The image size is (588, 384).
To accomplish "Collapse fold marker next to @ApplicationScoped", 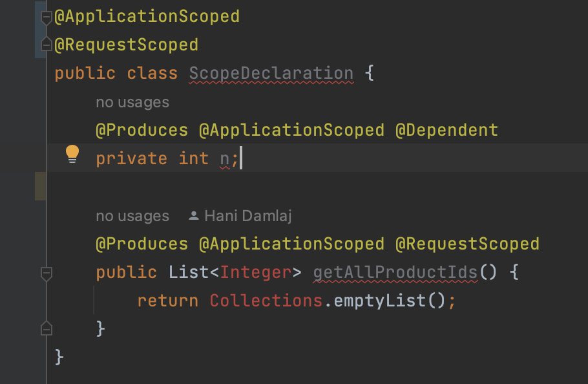I will [x=45, y=17].
